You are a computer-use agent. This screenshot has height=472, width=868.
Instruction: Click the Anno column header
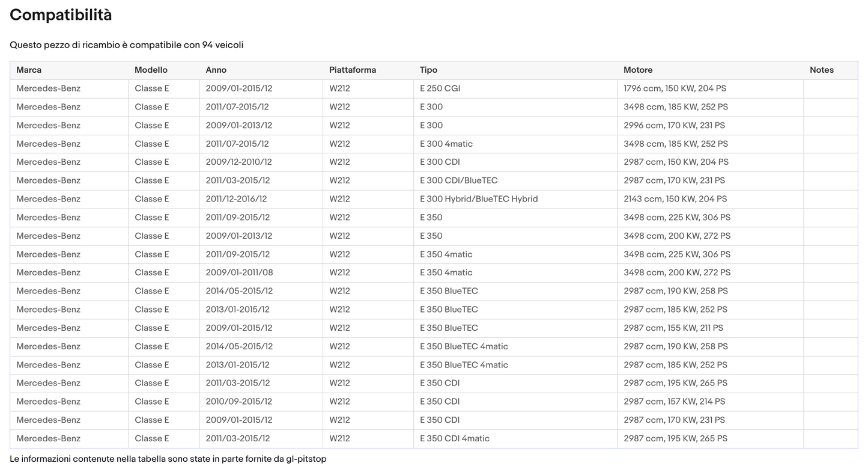[x=261, y=70]
